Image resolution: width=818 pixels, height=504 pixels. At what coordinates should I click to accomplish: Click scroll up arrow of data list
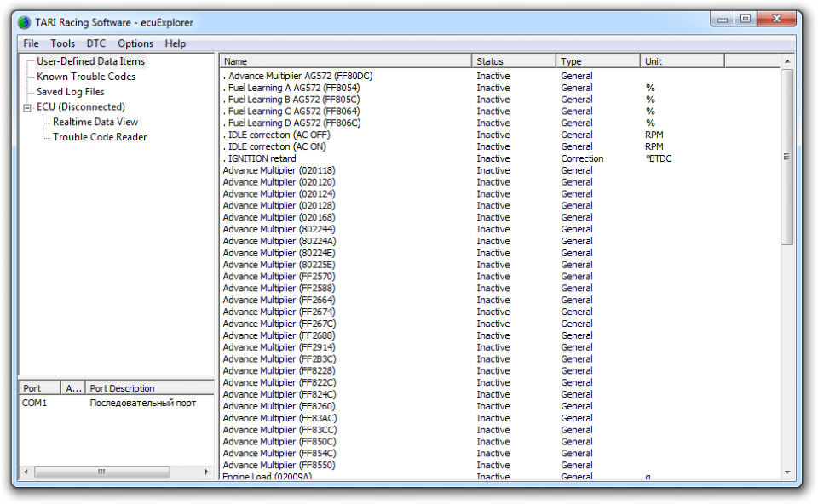click(787, 61)
